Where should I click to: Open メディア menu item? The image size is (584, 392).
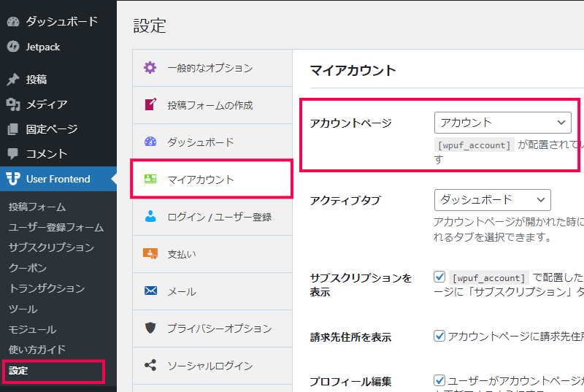[x=58, y=104]
